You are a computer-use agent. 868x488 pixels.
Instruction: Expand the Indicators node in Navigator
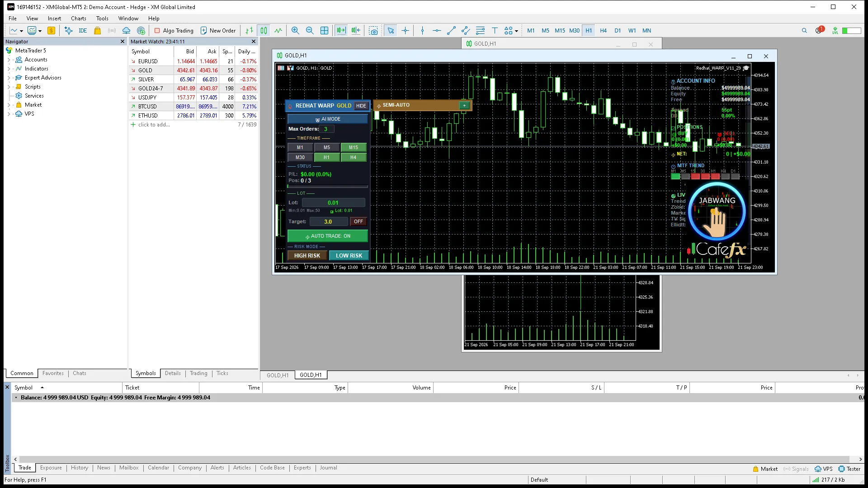(9, 69)
